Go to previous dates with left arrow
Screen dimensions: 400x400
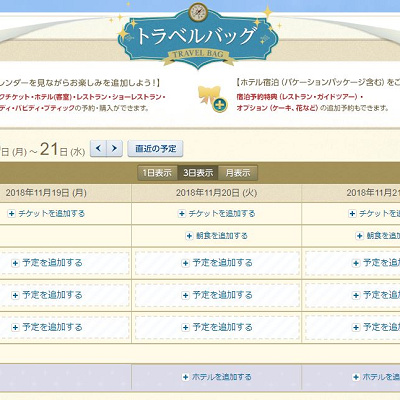(x=98, y=148)
